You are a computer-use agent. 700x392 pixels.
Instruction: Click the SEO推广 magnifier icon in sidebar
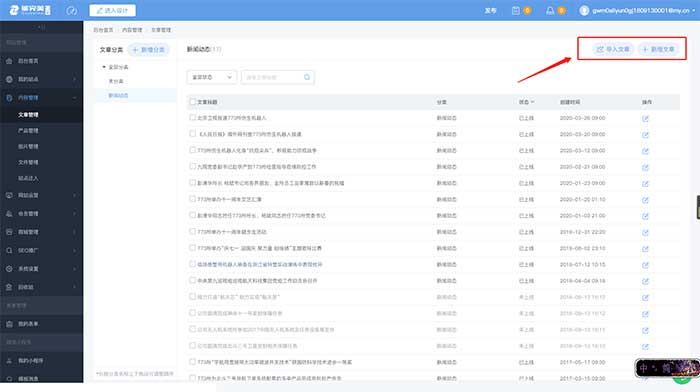pos(9,250)
